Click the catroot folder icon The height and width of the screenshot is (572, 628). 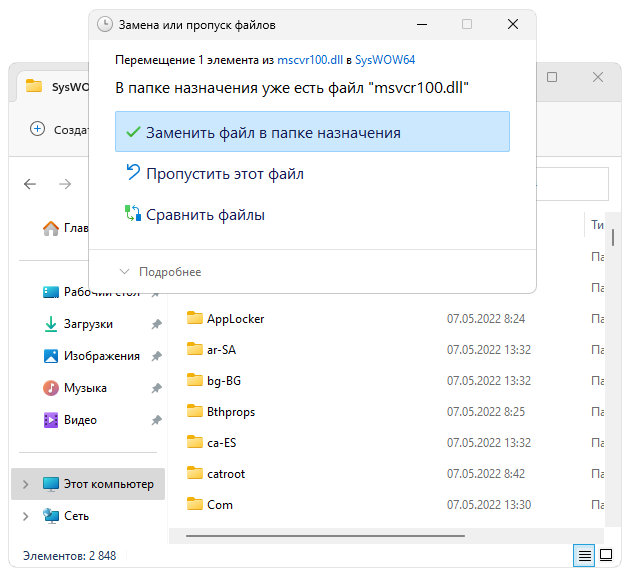tap(195, 473)
